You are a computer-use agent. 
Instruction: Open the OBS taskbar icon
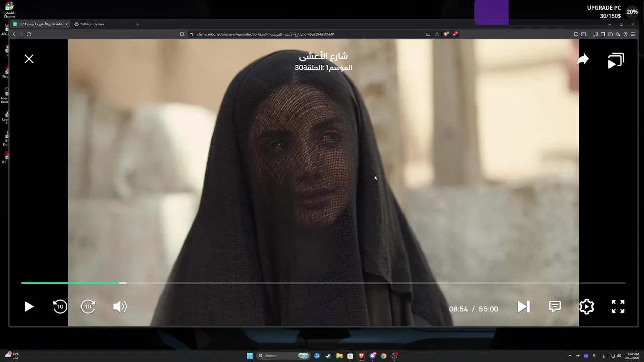[395, 356]
